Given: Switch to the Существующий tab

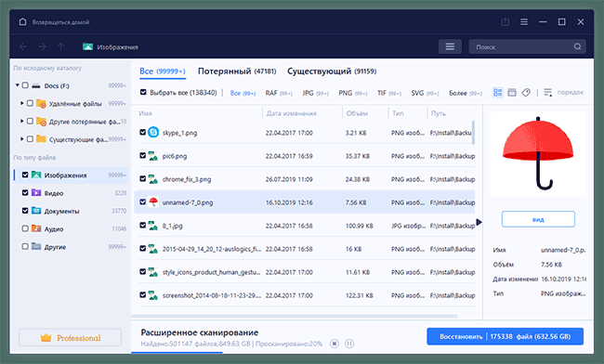Looking at the screenshot, I should coord(332,71).
